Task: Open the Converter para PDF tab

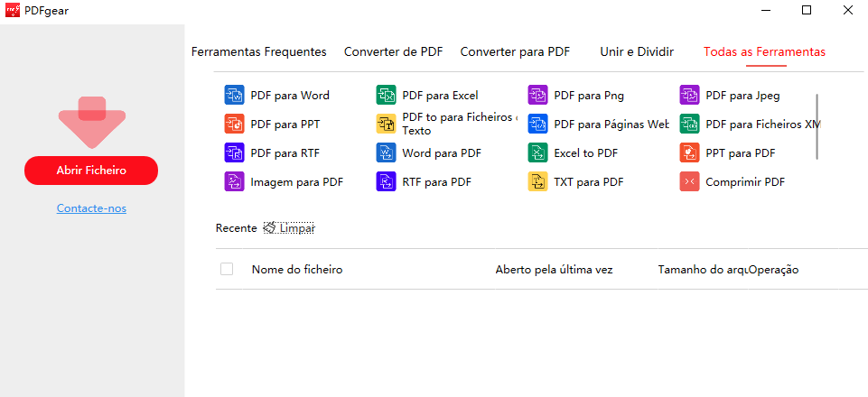Action: pos(515,52)
